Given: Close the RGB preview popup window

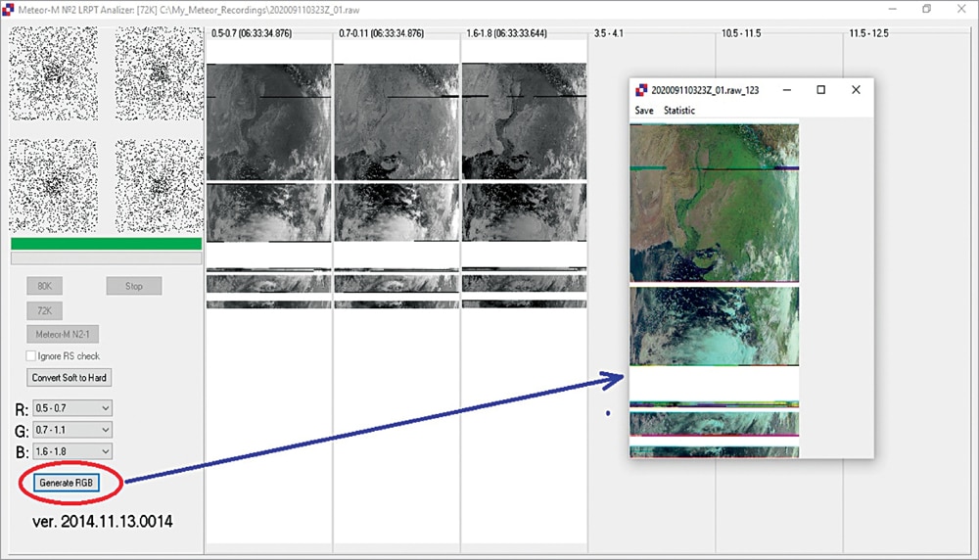Looking at the screenshot, I should coord(856,90).
